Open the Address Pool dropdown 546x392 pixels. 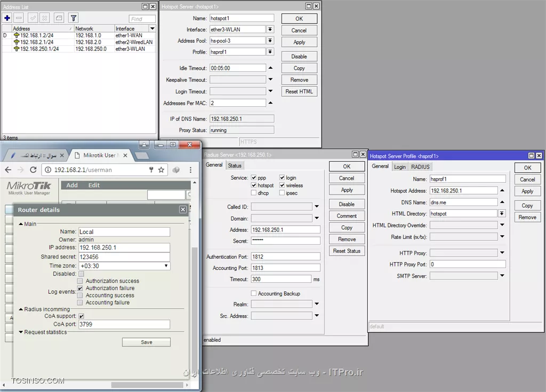pos(270,41)
